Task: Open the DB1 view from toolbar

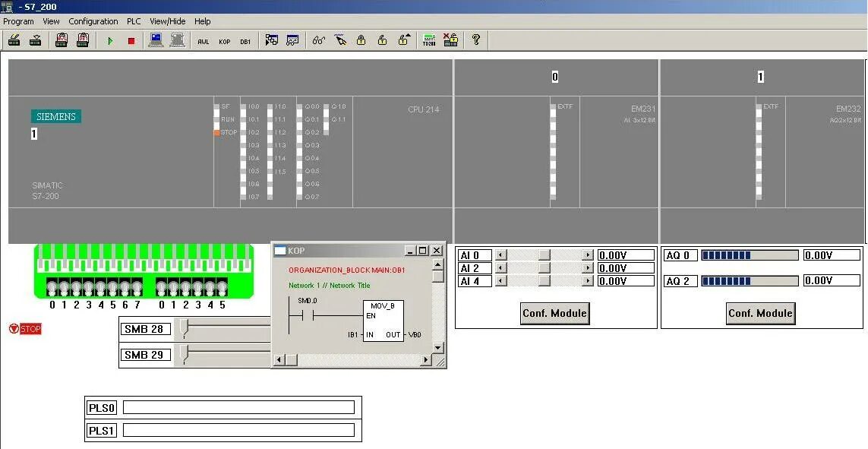Action: (245, 42)
